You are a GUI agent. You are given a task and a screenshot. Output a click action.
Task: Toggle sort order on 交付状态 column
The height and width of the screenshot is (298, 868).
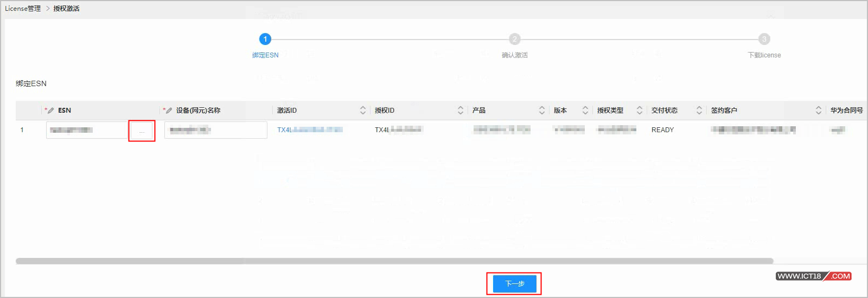point(699,111)
